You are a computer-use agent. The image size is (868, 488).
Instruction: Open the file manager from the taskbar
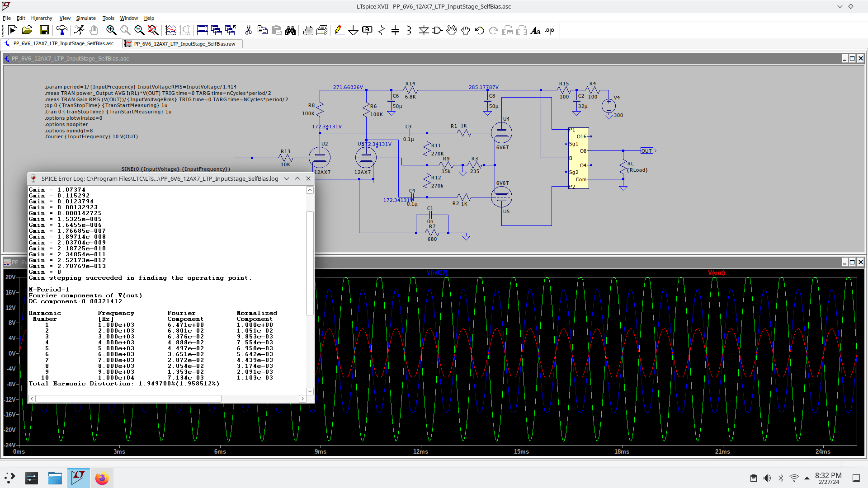point(55,478)
